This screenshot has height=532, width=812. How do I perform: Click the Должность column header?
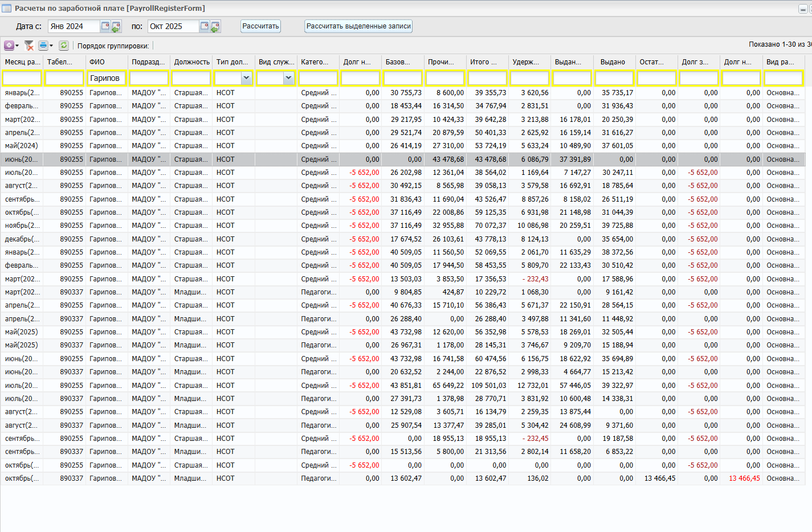[x=191, y=62]
